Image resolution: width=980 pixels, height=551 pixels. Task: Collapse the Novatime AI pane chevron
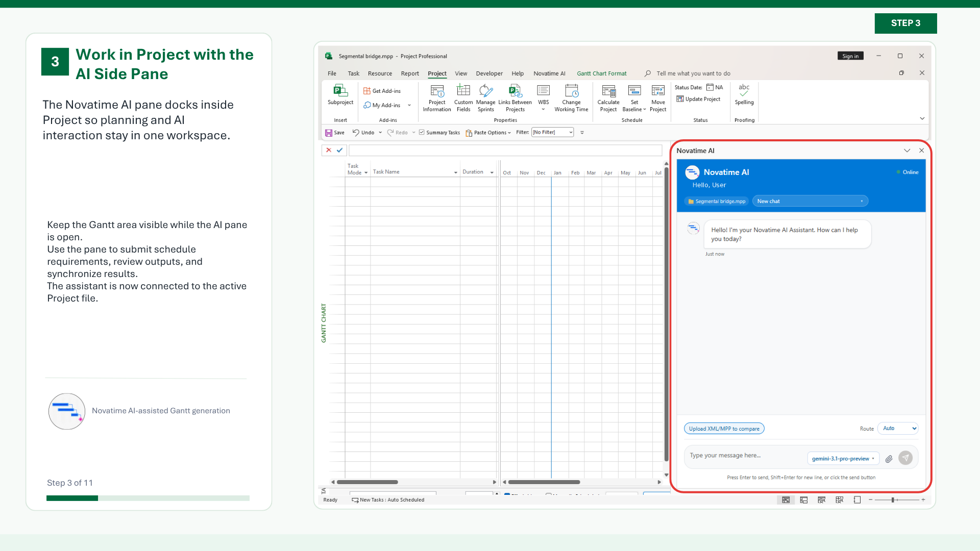tap(907, 151)
